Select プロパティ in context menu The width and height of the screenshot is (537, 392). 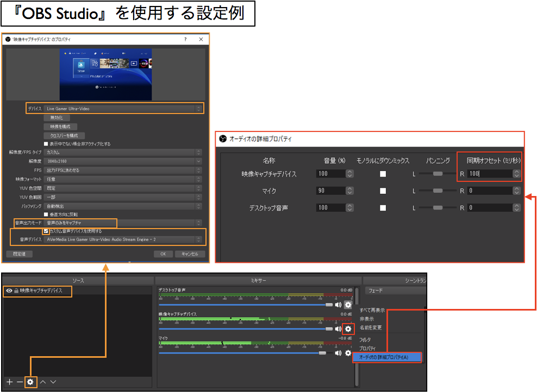[367, 348]
